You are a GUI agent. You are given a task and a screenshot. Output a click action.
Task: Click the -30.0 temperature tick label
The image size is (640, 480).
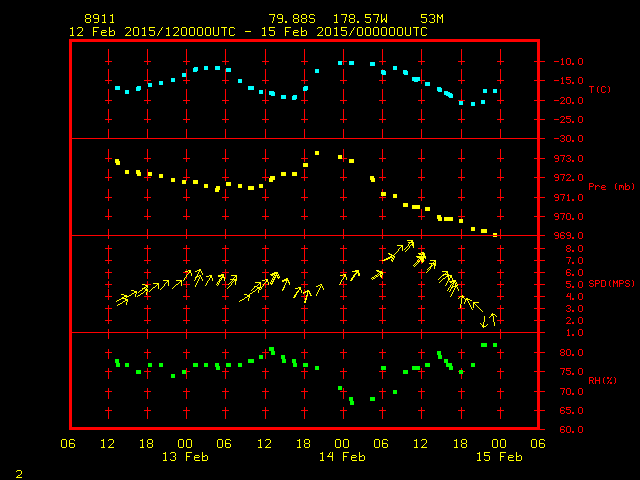tap(569, 139)
